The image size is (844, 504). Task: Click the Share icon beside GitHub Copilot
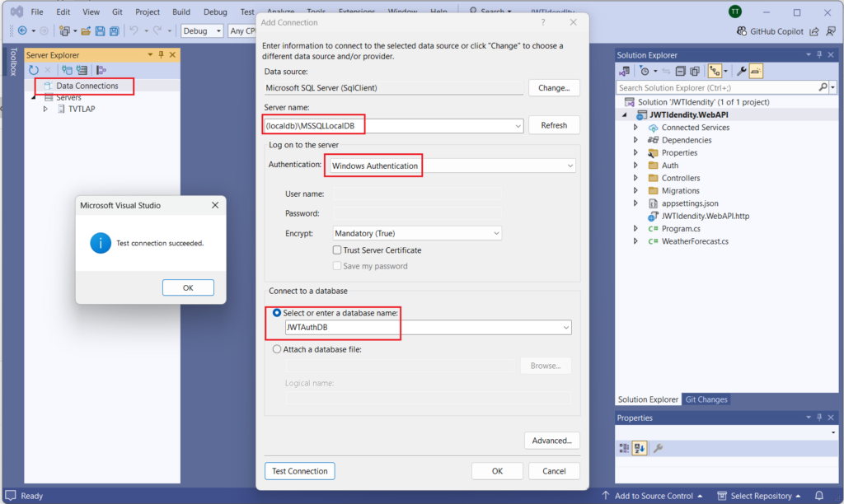pyautogui.click(x=814, y=31)
